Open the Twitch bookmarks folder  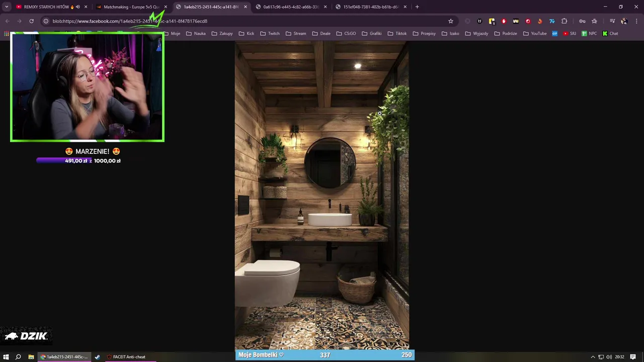[x=270, y=34]
